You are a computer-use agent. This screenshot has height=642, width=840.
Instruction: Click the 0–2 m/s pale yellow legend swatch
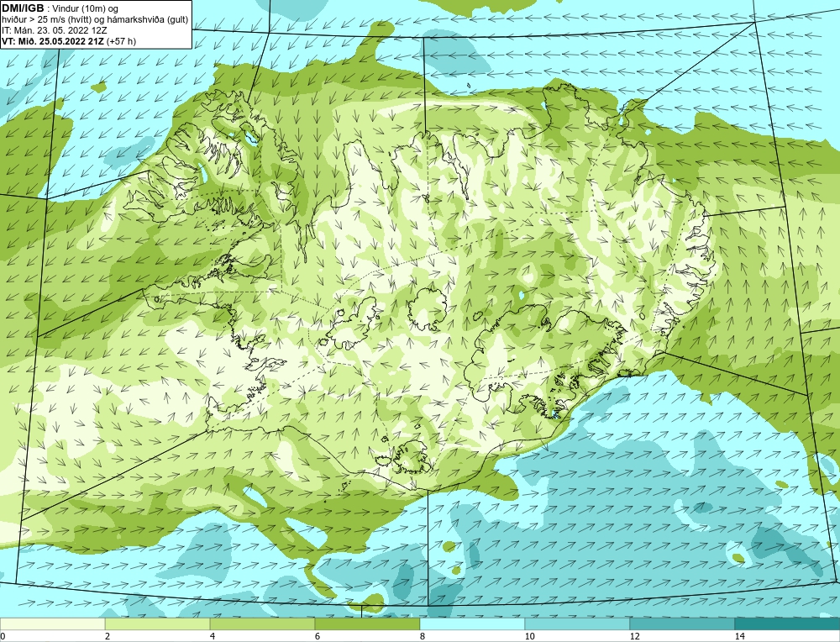pyautogui.click(x=52, y=624)
